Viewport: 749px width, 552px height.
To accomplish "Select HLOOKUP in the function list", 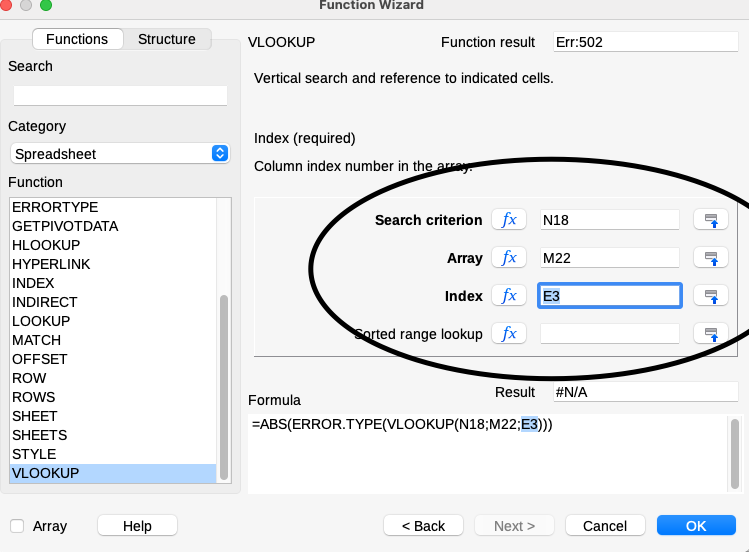I will pos(46,245).
